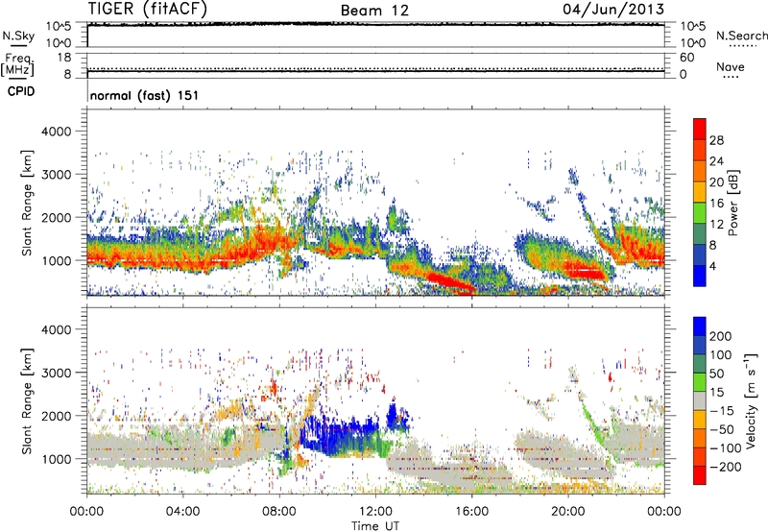Click the power panel "Slant Range [km]" label
Image resolution: width=768 pixels, height=532 pixels.
click(x=27, y=203)
